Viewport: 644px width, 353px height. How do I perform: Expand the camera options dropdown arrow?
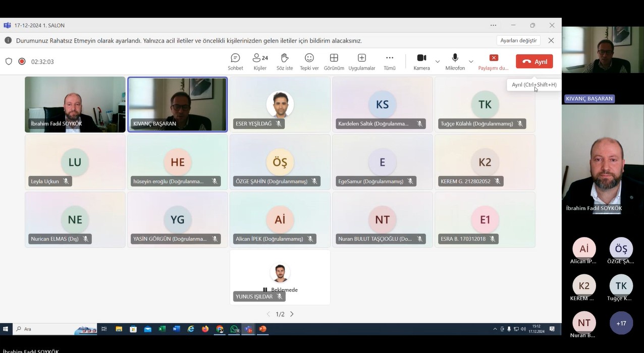[x=438, y=62]
